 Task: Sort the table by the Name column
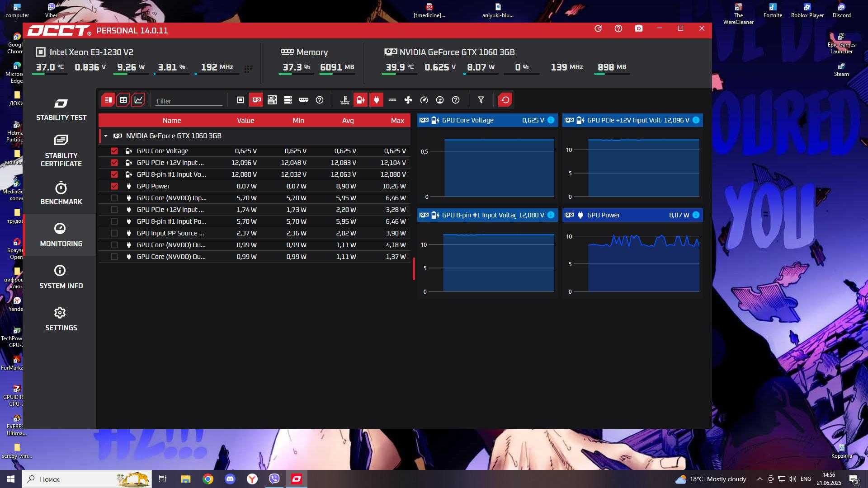(x=172, y=121)
